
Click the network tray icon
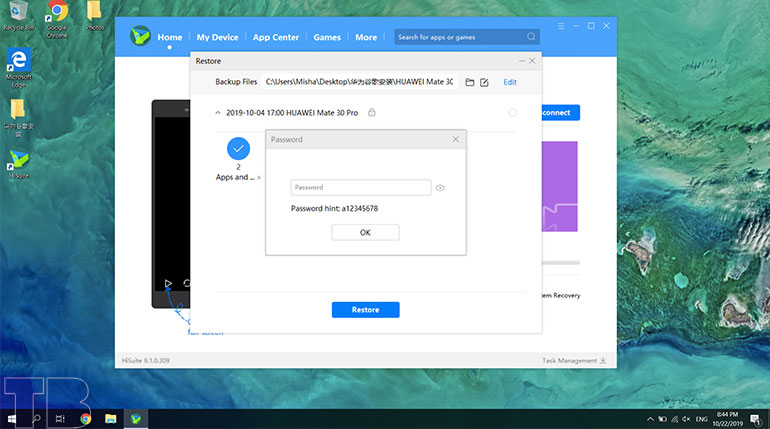(x=675, y=419)
